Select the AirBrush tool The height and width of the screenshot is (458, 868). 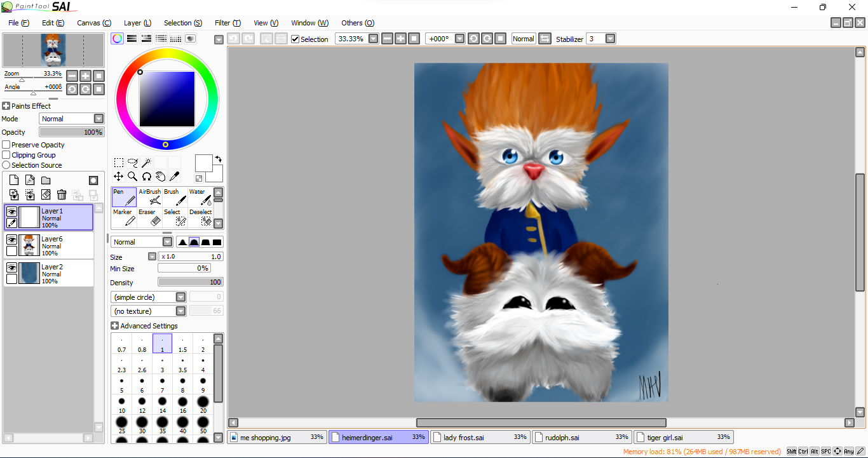pyautogui.click(x=150, y=198)
